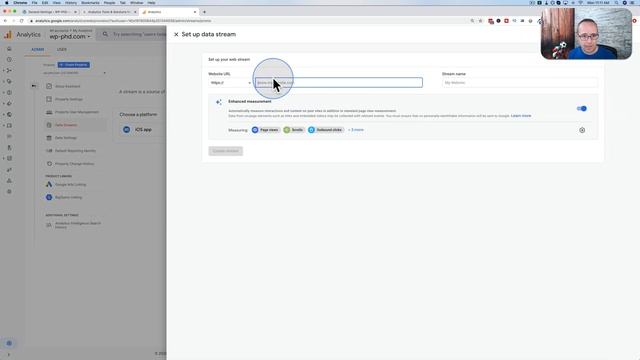Open the Apple menu
This screenshot has width=640, height=360.
click(7, 3)
